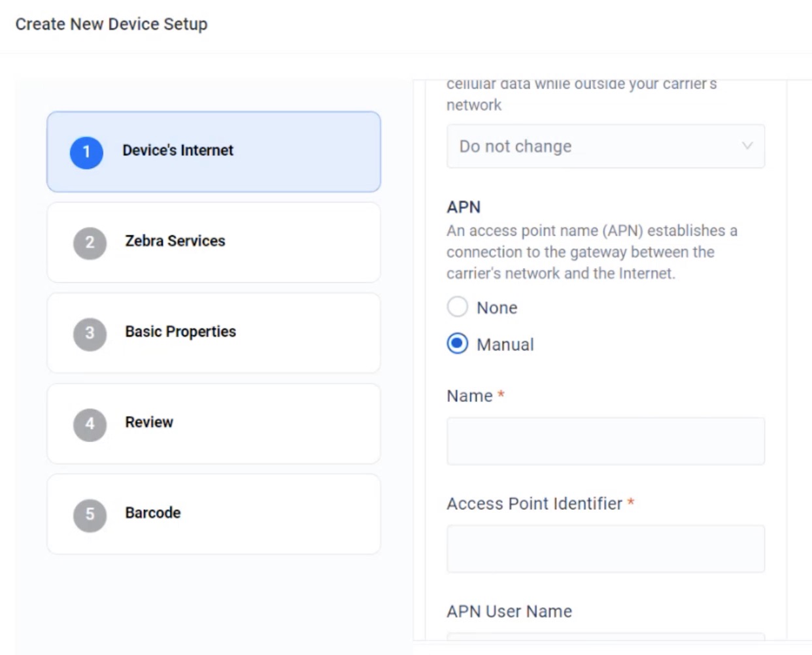Screen dimensions: 812x655
Task: Click the step 4 number circle
Action: pos(90,424)
